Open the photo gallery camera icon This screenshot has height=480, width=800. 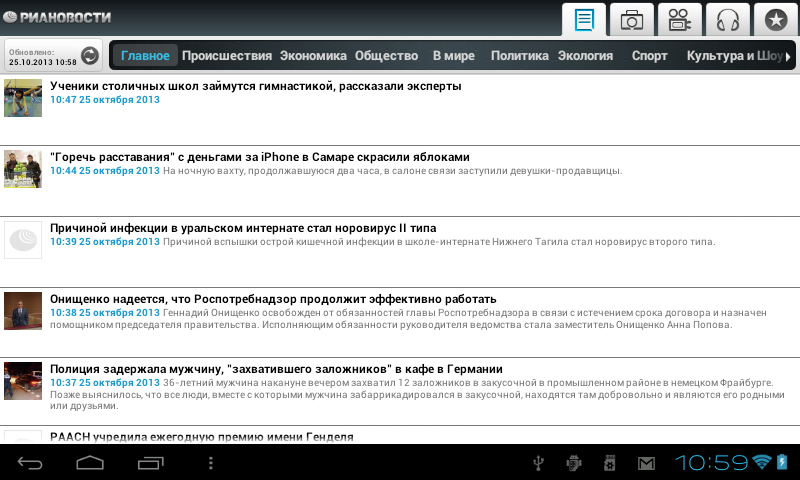632,19
